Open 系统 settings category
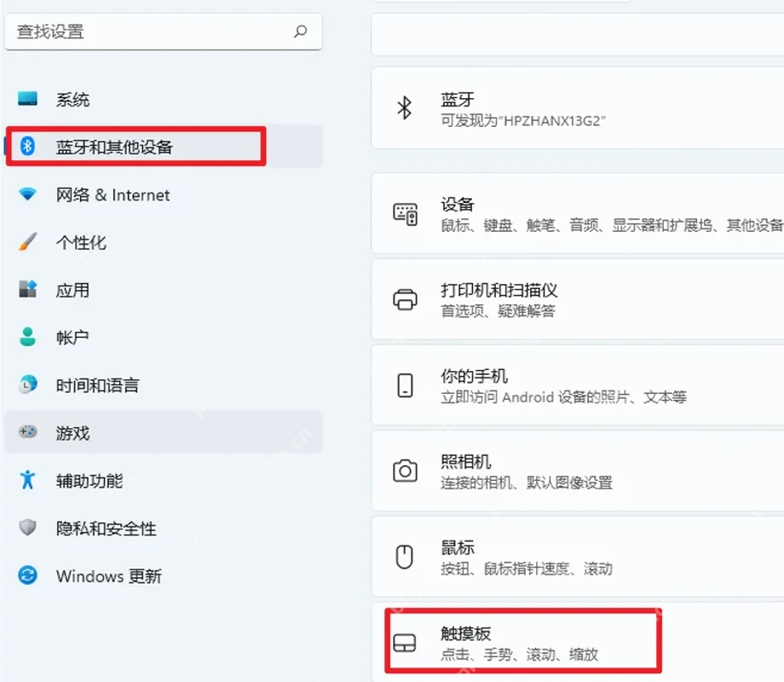This screenshot has width=784, height=682. click(x=163, y=100)
